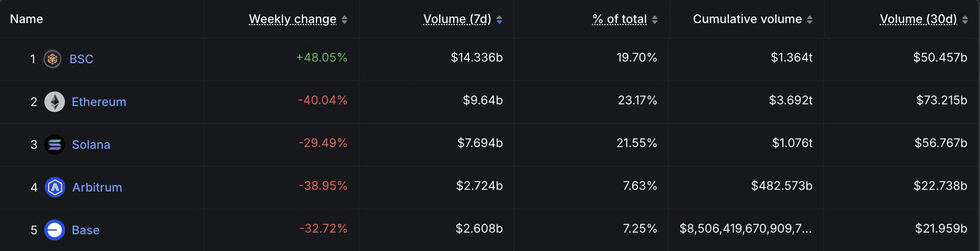The image size is (980, 251).
Task: Click the BSC chain logo icon
Action: 52,59
